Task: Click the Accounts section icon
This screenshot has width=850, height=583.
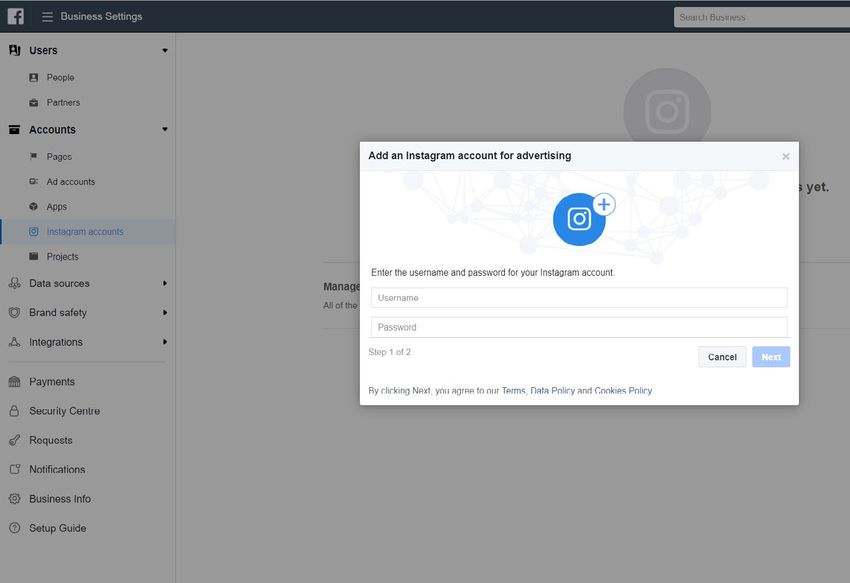Action: [x=15, y=130]
